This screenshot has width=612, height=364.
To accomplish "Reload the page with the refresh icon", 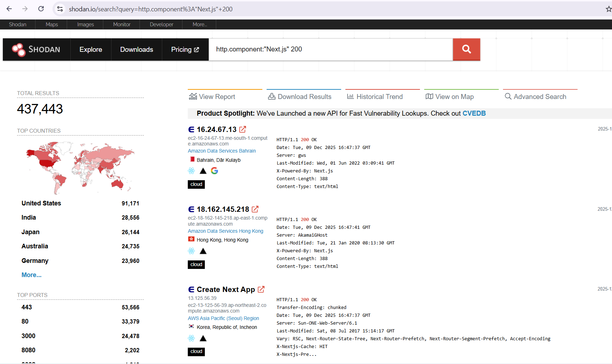I will pyautogui.click(x=41, y=9).
